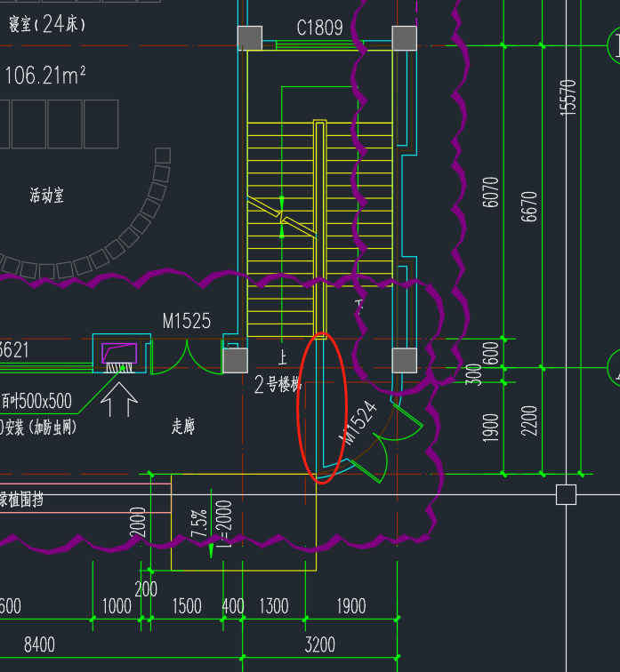Click the gray column right of C1809
Image resolution: width=620 pixels, height=672 pixels.
[405, 38]
